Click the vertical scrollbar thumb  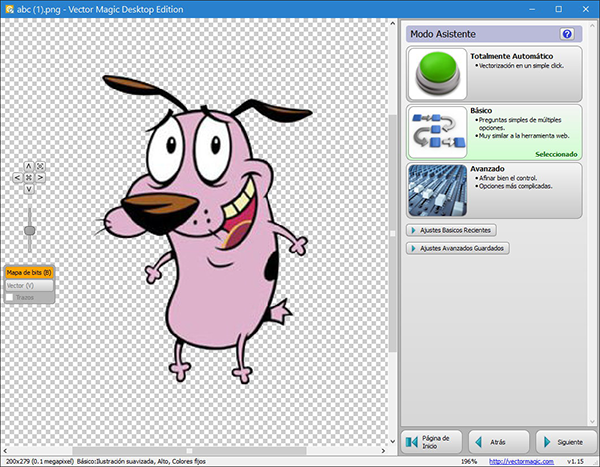(393, 234)
